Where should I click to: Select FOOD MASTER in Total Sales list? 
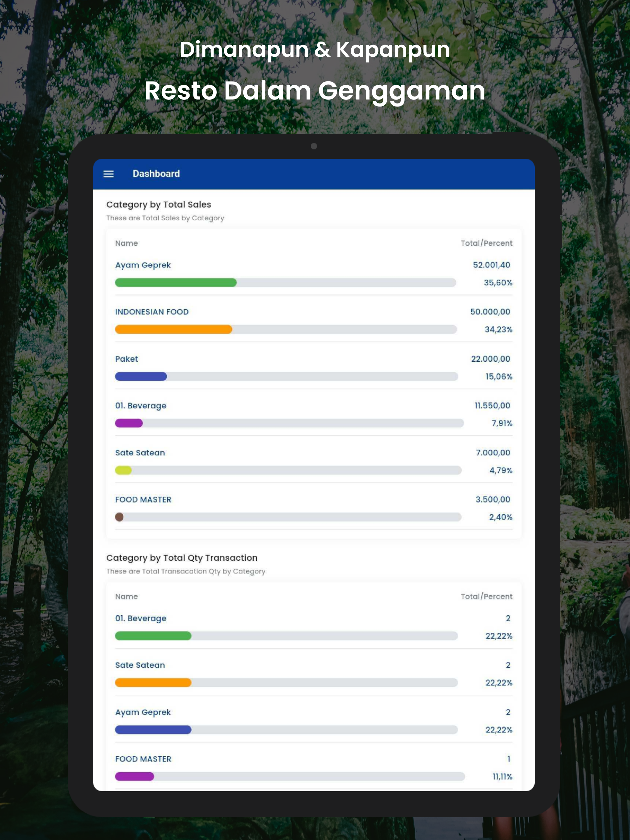point(143,499)
